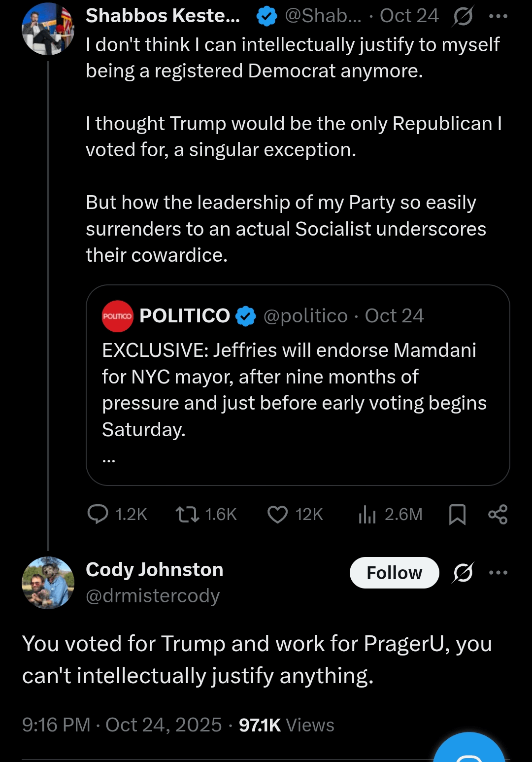Open more options on Shabbos's post
This screenshot has height=762, width=532.
[x=498, y=16]
